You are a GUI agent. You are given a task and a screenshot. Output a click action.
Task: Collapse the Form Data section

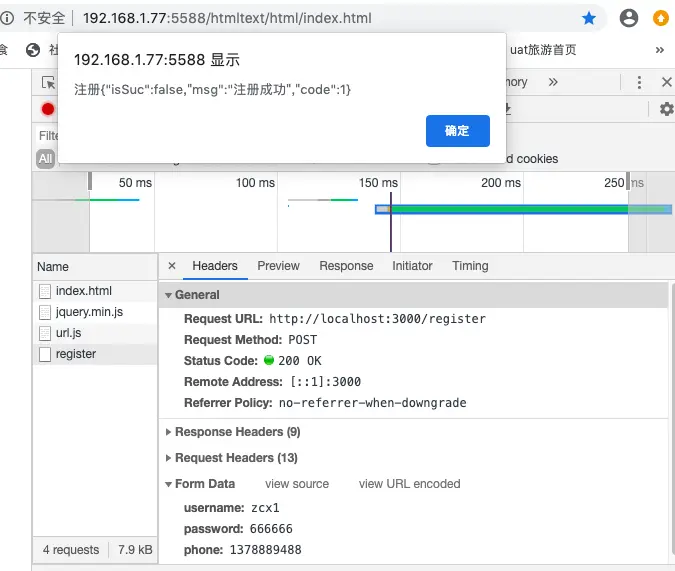click(x=168, y=484)
